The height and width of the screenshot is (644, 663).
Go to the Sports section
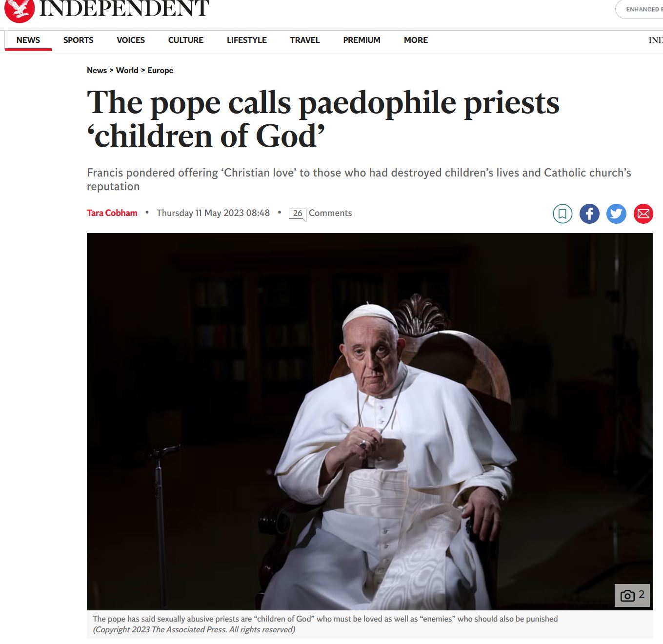pos(78,40)
